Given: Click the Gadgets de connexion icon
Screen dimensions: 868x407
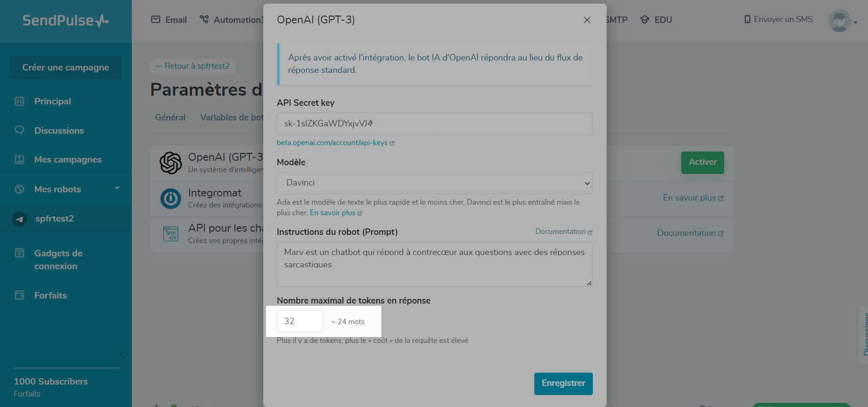Looking at the screenshot, I should (x=19, y=253).
